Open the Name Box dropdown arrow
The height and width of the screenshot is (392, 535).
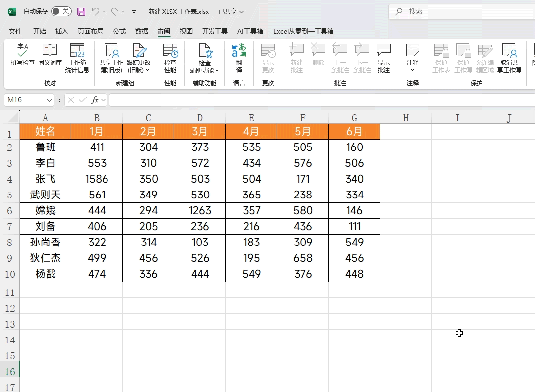[49, 100]
